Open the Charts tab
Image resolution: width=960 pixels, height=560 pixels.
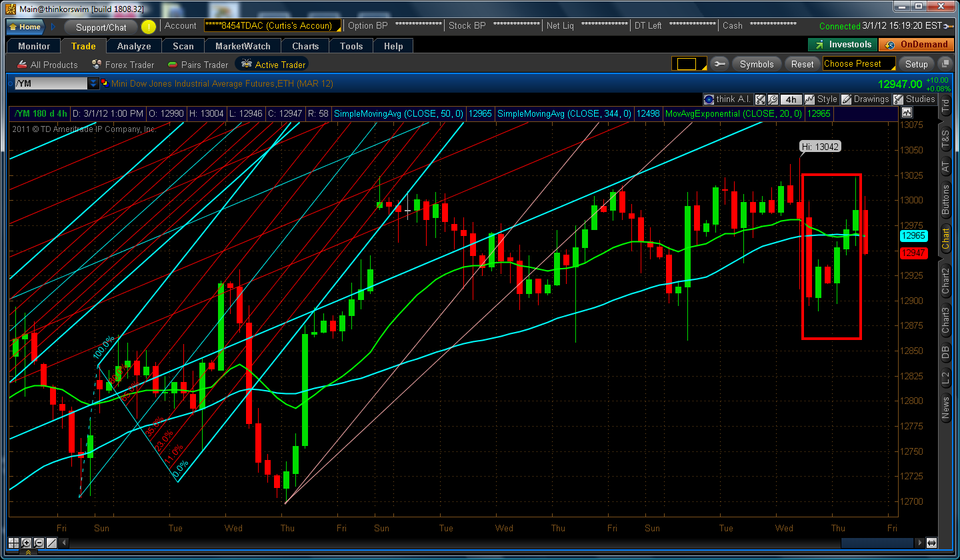(305, 46)
